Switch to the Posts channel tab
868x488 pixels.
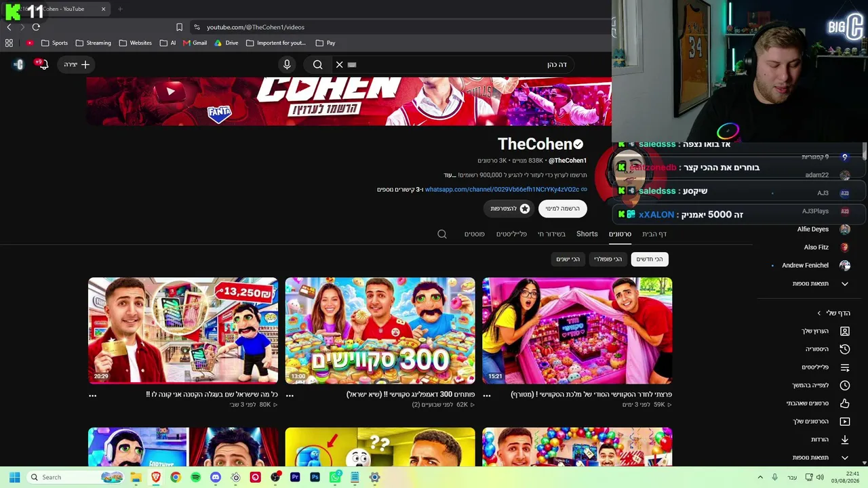point(474,234)
